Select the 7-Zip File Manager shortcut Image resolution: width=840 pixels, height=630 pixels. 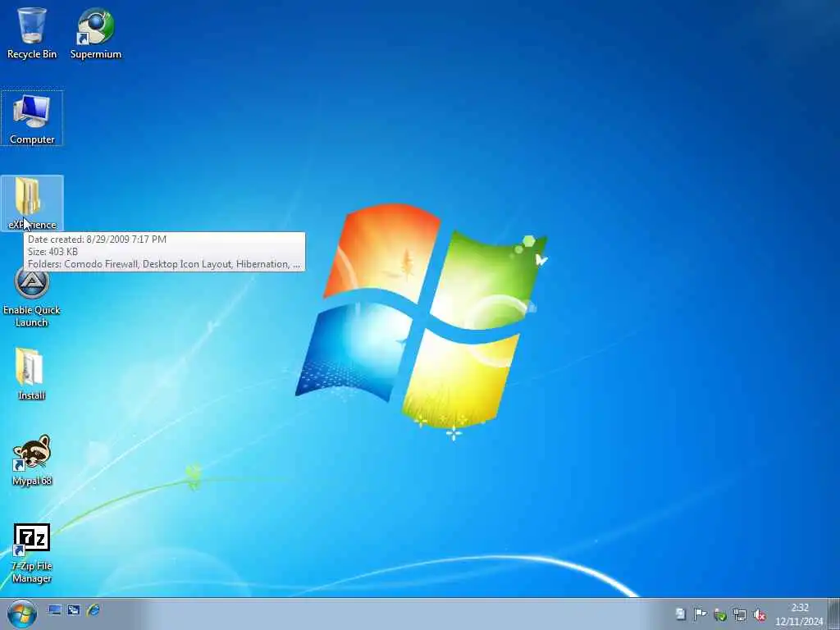[x=32, y=553]
